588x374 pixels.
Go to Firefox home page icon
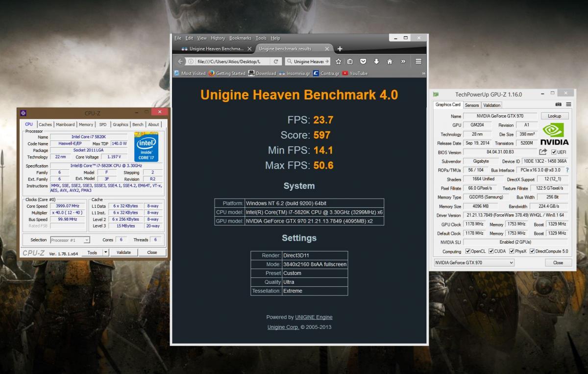[390, 61]
